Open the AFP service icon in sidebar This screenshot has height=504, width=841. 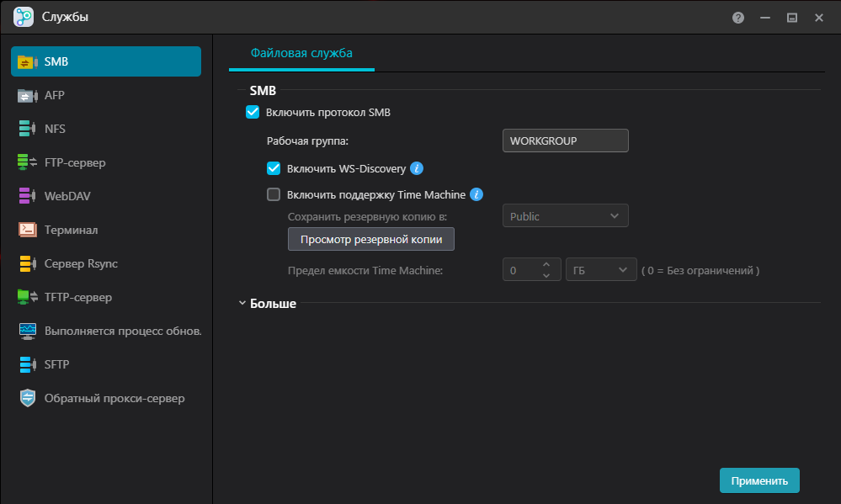(x=28, y=96)
